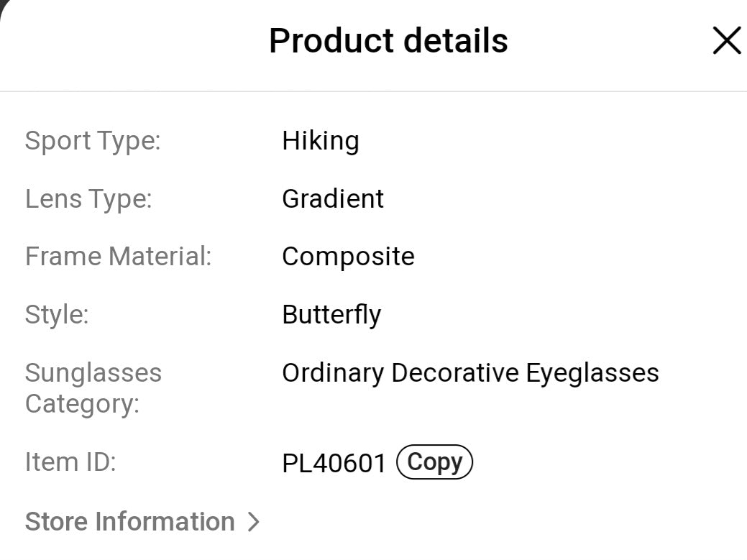Copy the item ID PL40601
Screen dimensions: 747x560
tap(434, 462)
